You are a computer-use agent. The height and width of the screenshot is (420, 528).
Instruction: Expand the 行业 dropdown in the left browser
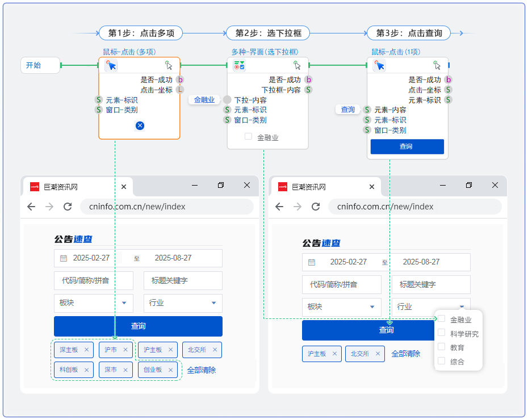183,303
